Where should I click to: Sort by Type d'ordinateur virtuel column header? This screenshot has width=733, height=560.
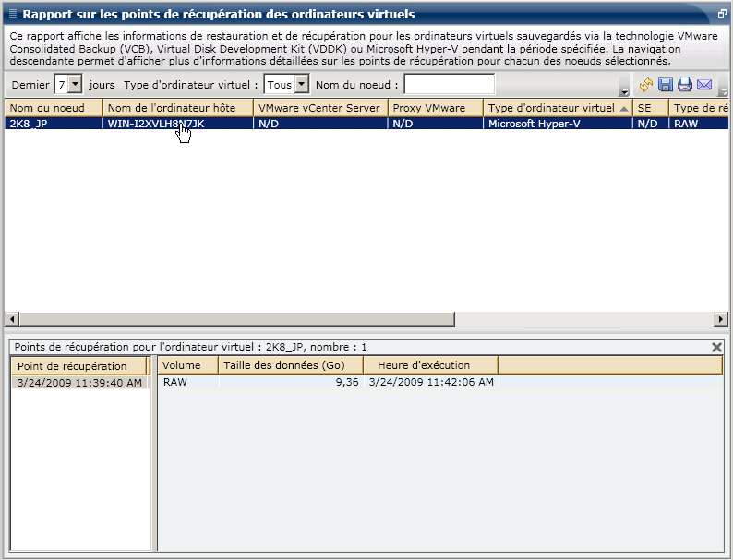(x=559, y=108)
